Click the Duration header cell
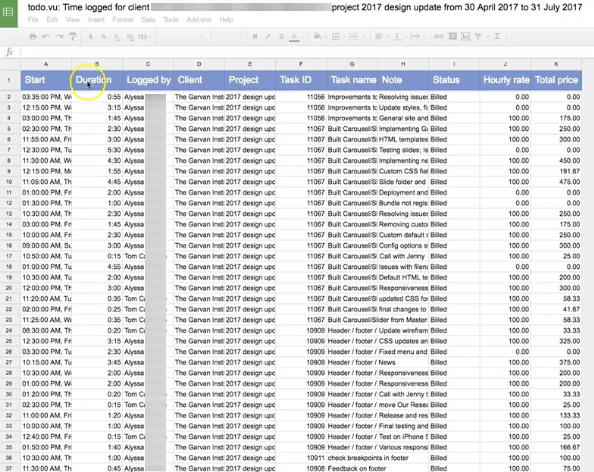The width and height of the screenshot is (594, 472). click(x=97, y=80)
